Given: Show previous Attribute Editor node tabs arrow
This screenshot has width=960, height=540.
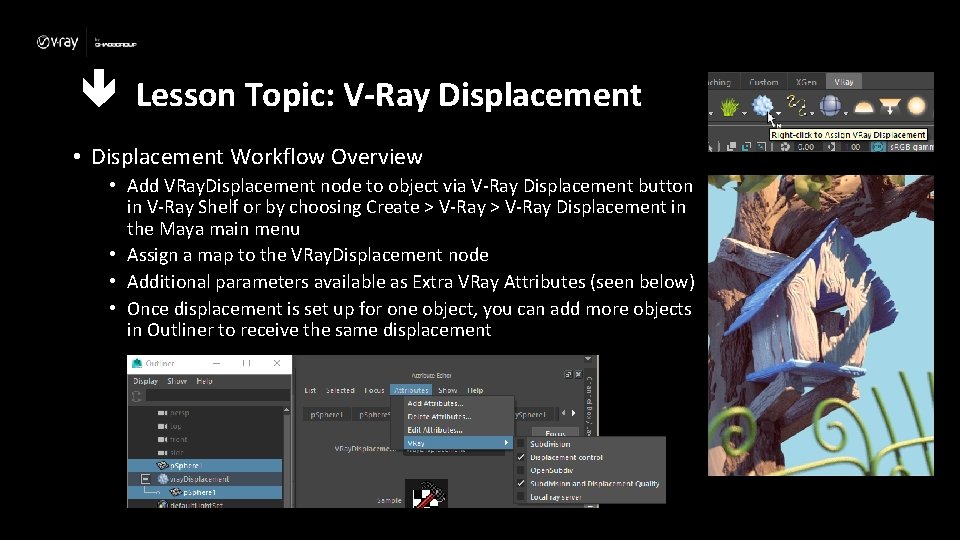Looking at the screenshot, I should [x=563, y=413].
